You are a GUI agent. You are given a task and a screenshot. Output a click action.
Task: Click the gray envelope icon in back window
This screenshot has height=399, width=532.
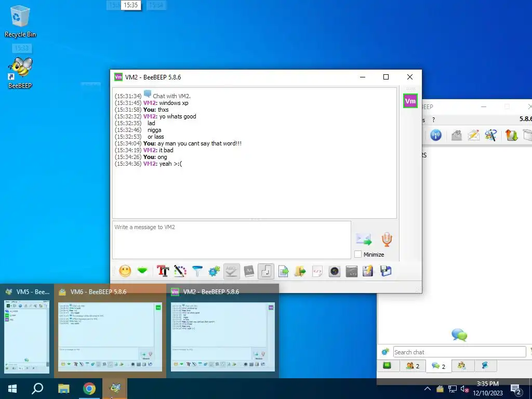click(456, 135)
